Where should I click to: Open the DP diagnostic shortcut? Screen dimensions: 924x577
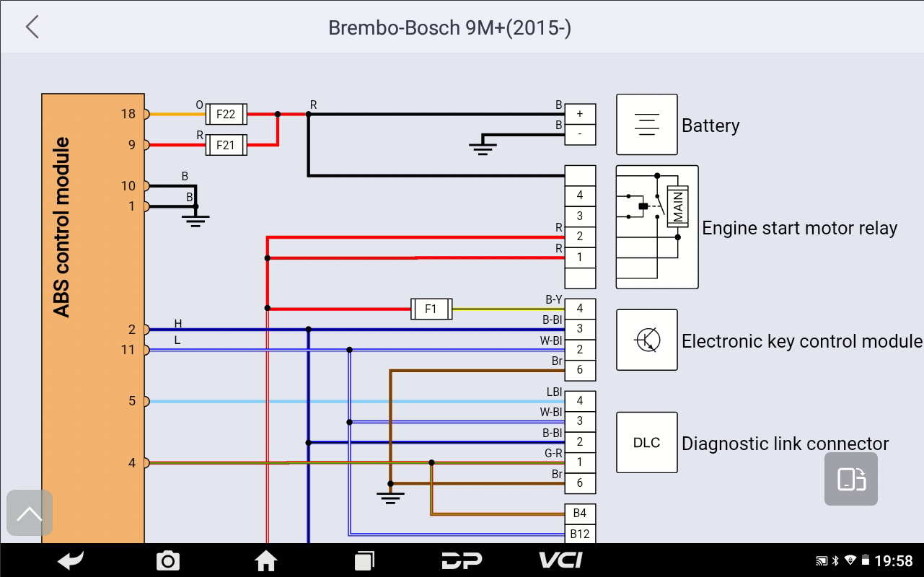point(462,560)
